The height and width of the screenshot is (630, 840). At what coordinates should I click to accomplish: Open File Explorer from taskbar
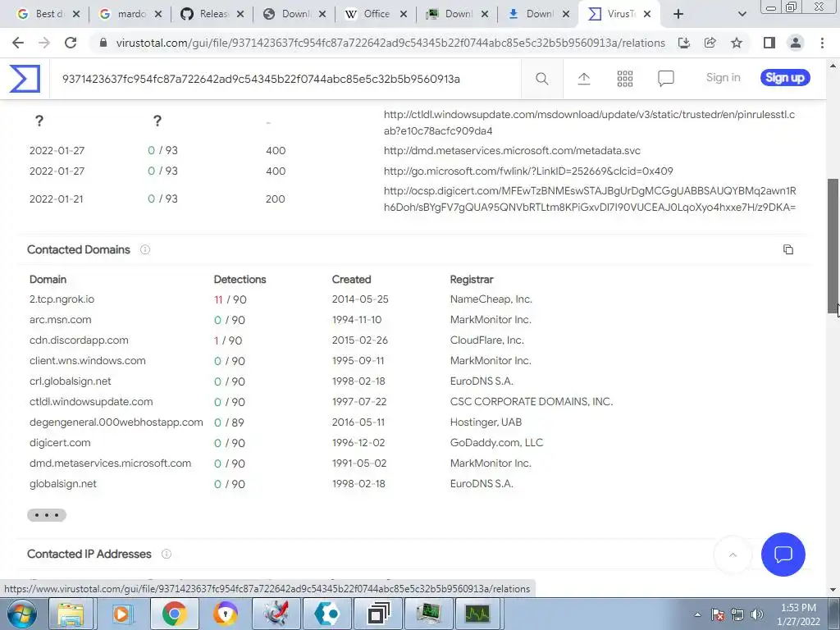[x=71, y=614]
